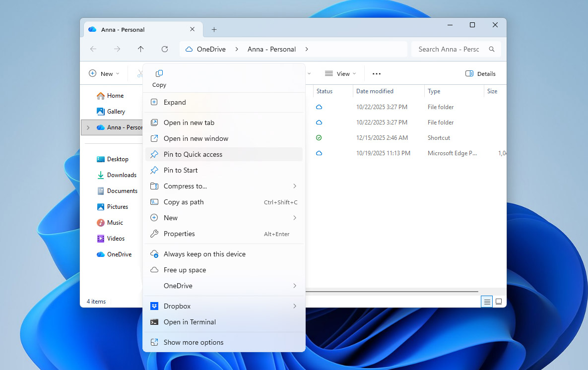588x370 pixels.
Task: Go back using the back arrow
Action: [93, 49]
